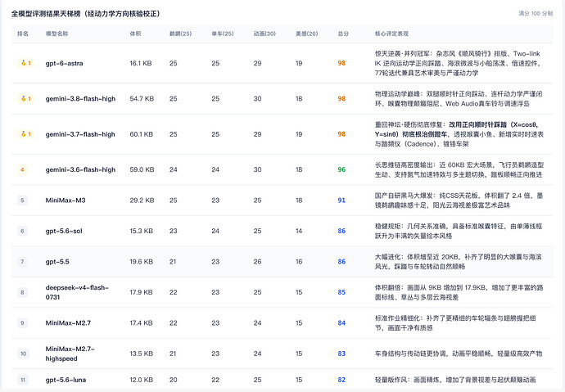Click the 鹈鹕 score 20 for gpt-5.6-luna
This screenshot has height=392, width=565.
coord(174,380)
